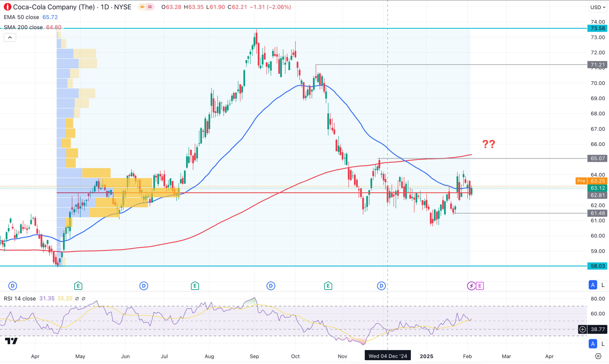Click the 61.48 price level label
Screen dimensions: 609x364
(x=598, y=213)
